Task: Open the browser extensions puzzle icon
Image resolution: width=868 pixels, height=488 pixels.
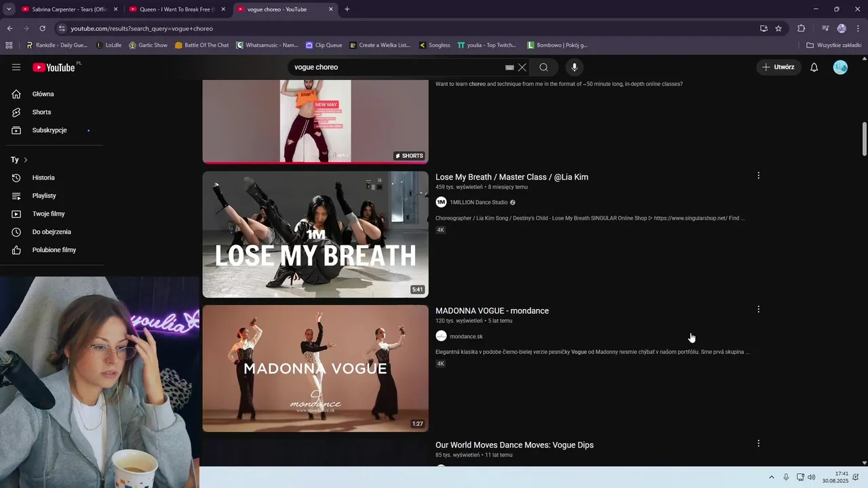Action: tap(801, 28)
